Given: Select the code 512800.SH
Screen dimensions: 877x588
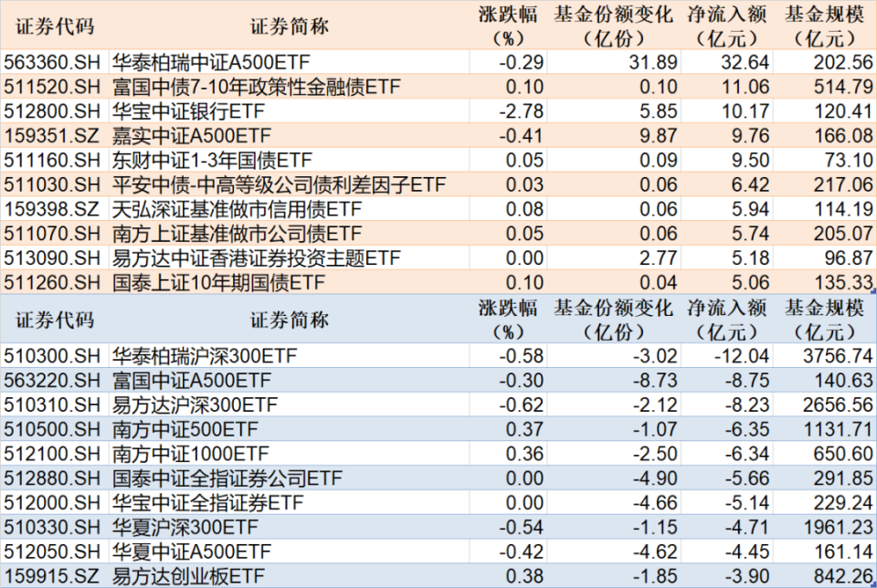Looking at the screenshot, I should pyautogui.click(x=52, y=111).
